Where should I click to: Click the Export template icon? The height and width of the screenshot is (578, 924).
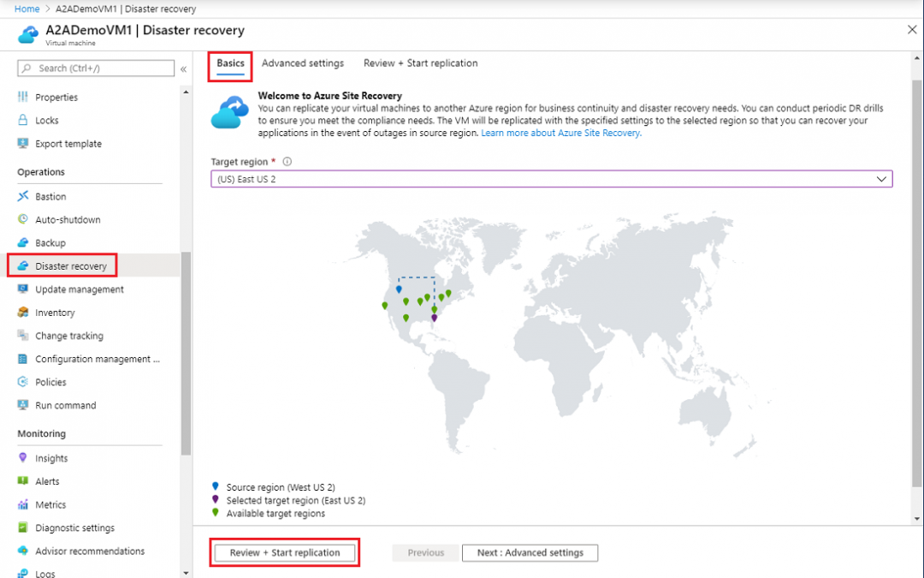[x=23, y=143]
